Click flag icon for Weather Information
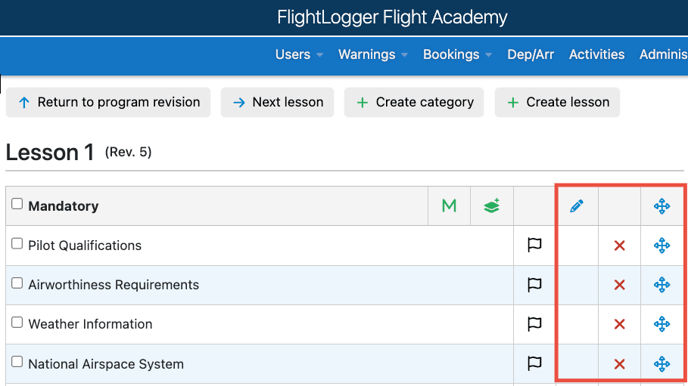688x386 pixels. point(534,324)
